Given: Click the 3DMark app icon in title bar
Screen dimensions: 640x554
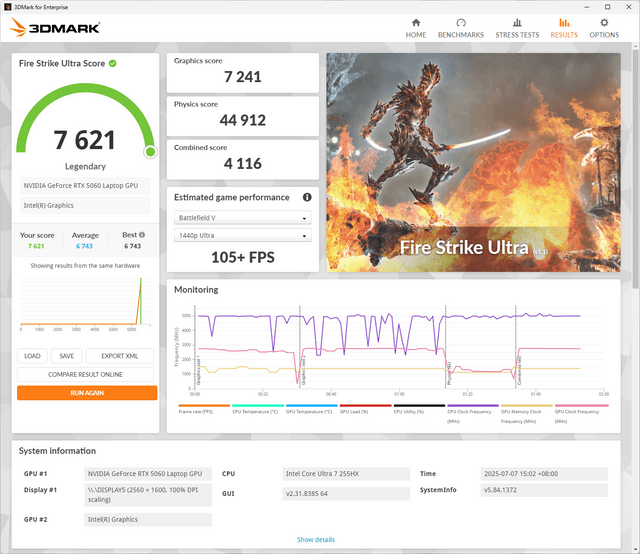Looking at the screenshot, I should tap(7, 7).
